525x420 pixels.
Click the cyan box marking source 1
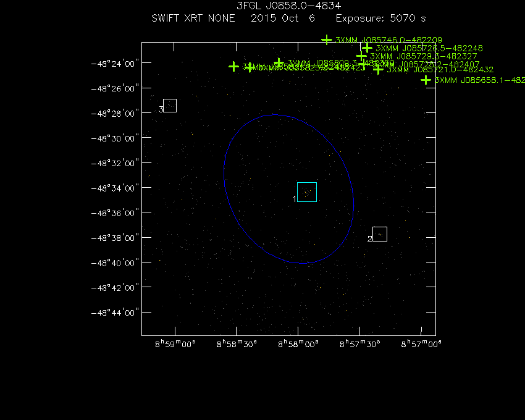307,192
